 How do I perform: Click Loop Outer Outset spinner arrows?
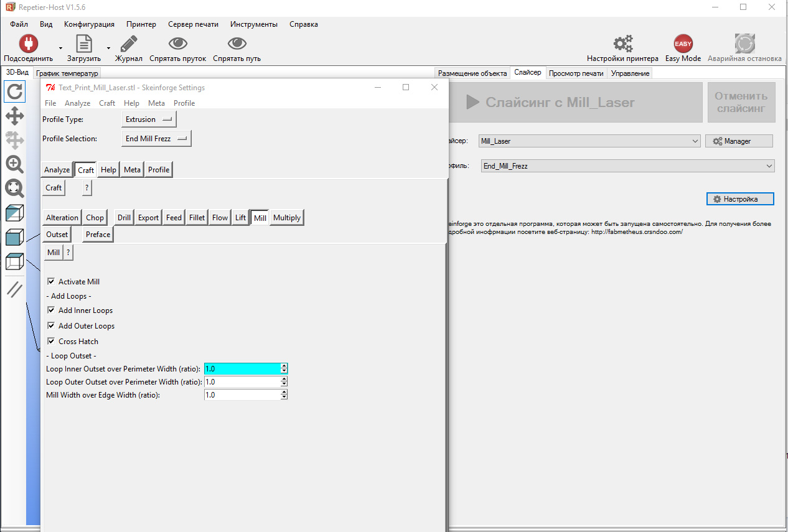click(284, 382)
